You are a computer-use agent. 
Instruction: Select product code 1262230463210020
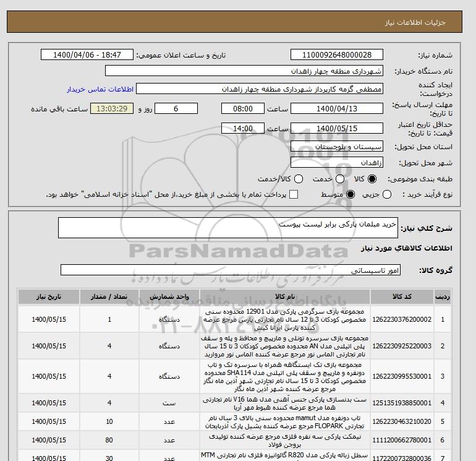[x=402, y=421]
